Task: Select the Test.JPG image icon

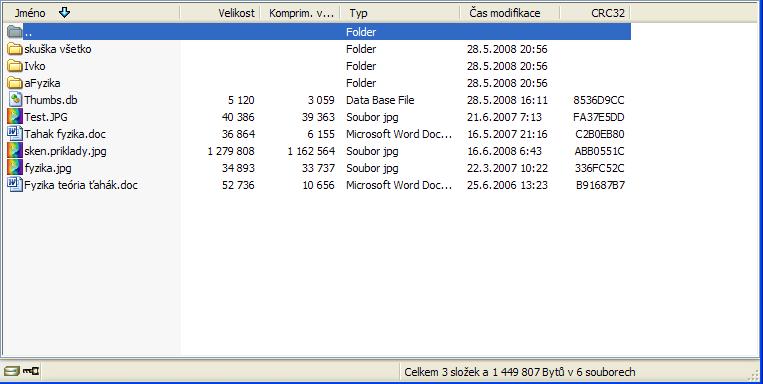Action: click(x=15, y=117)
